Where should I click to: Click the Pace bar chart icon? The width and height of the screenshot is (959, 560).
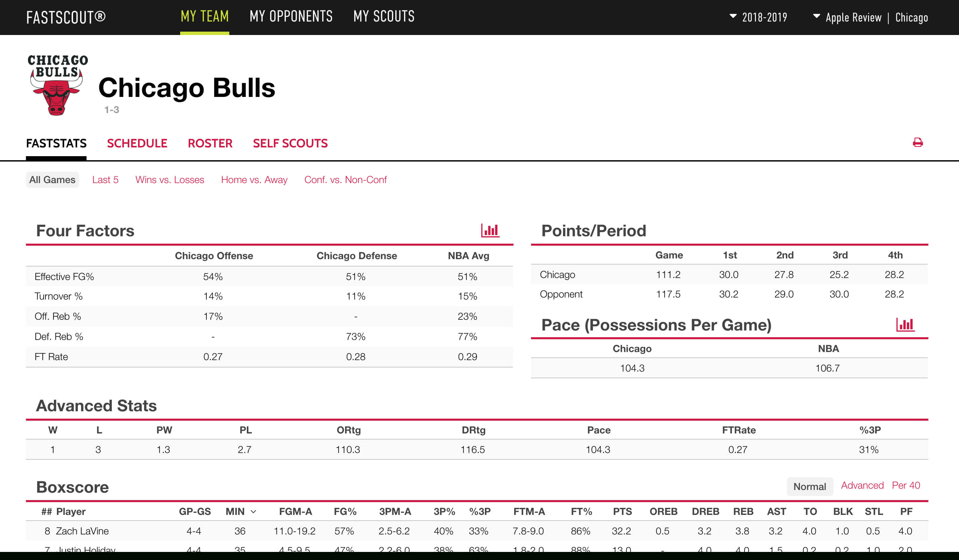point(906,325)
